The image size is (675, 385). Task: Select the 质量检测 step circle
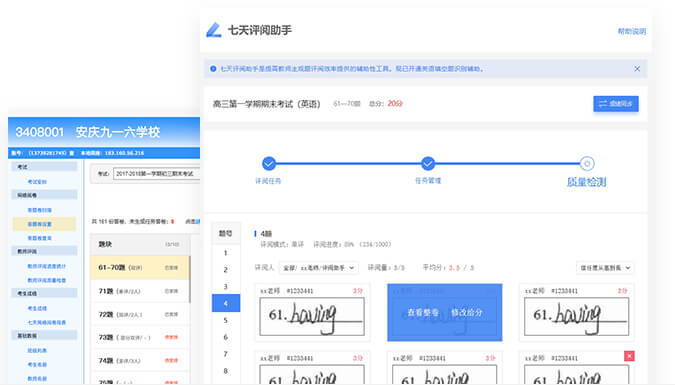pos(587,164)
